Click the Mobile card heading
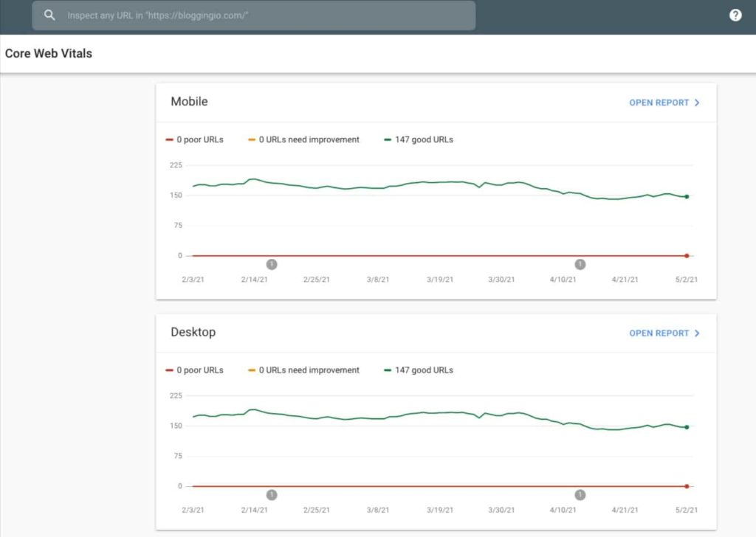756x537 pixels. pos(189,102)
